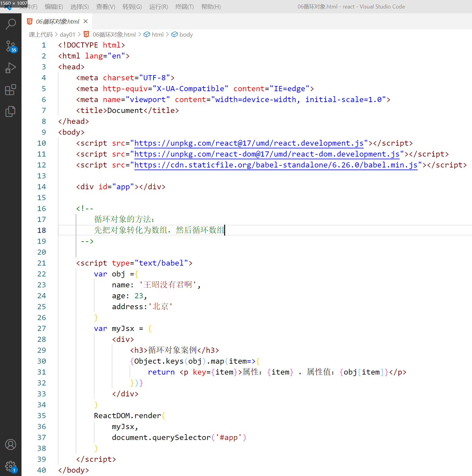Open the 运行(R) menu
The width and height of the screenshot is (472, 476).
click(x=158, y=7)
